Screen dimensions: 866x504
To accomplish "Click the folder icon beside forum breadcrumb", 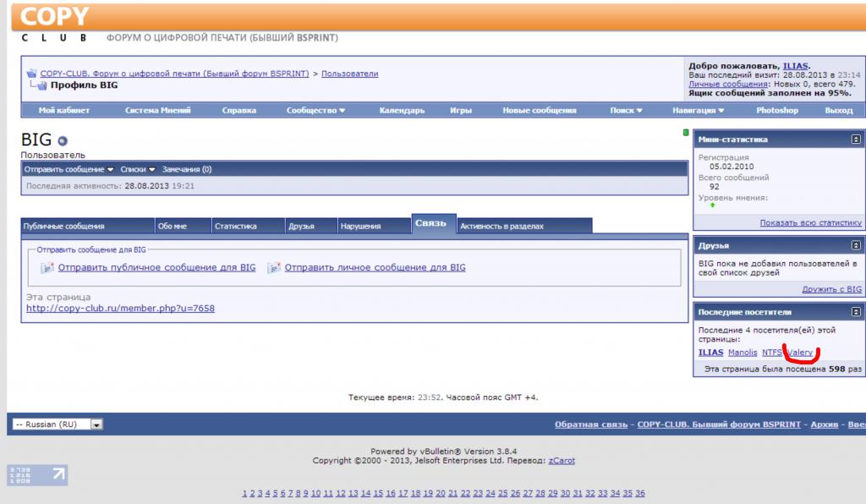I will 31,74.
